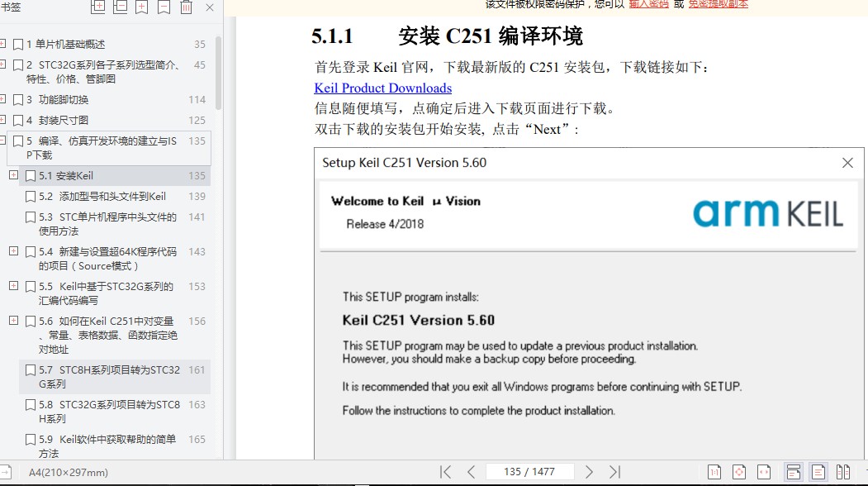Toggle continuous scrolling mode
The width and height of the screenshot is (868, 486).
pos(794,472)
